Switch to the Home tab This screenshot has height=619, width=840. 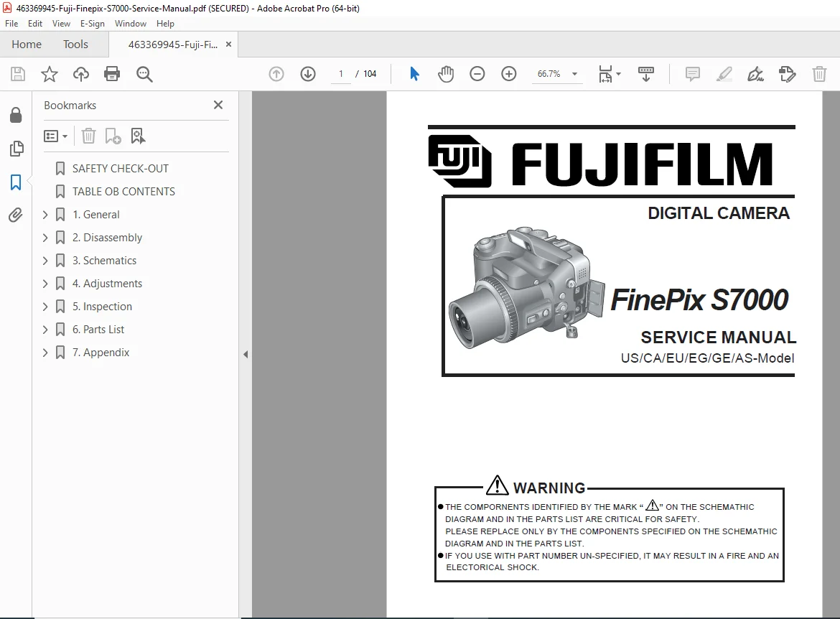[x=27, y=45]
